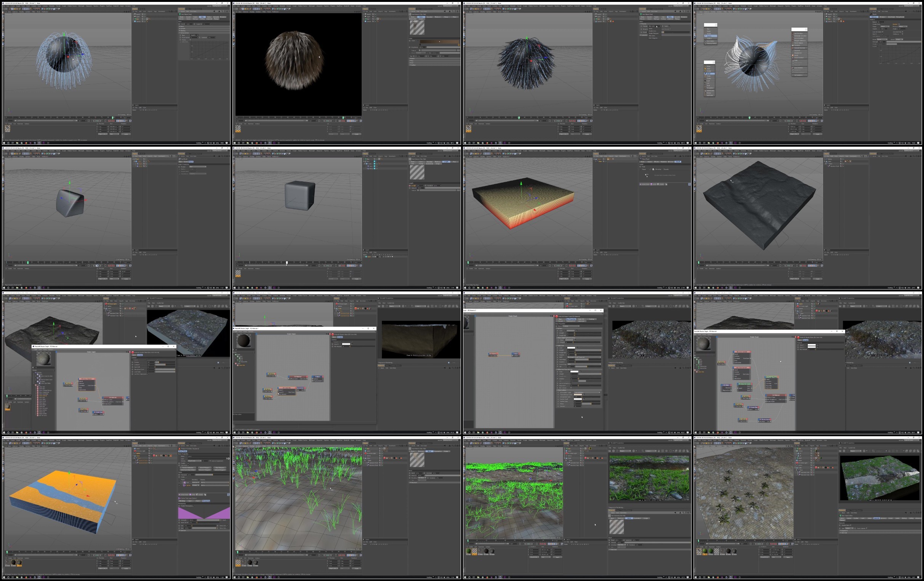Click the purple remapping graph
The width and height of the screenshot is (924, 581).
[x=204, y=513]
